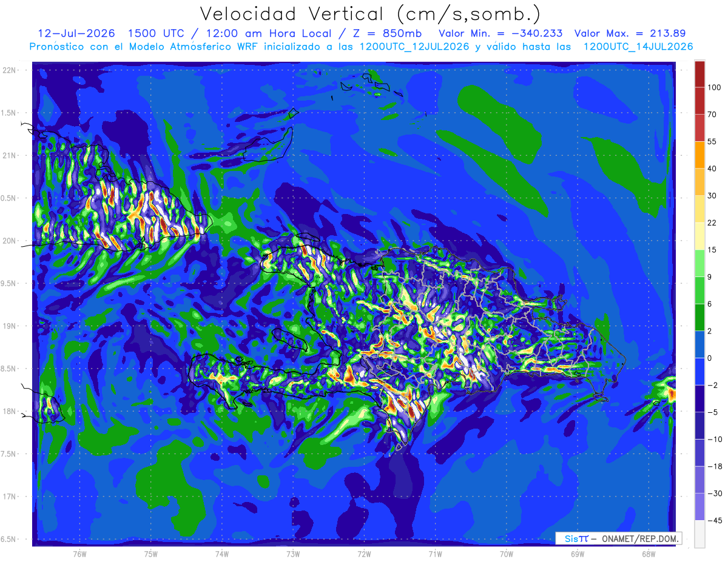Click the dark green swatch between 2 and 6
The height and width of the screenshot is (562, 728).
click(699, 318)
